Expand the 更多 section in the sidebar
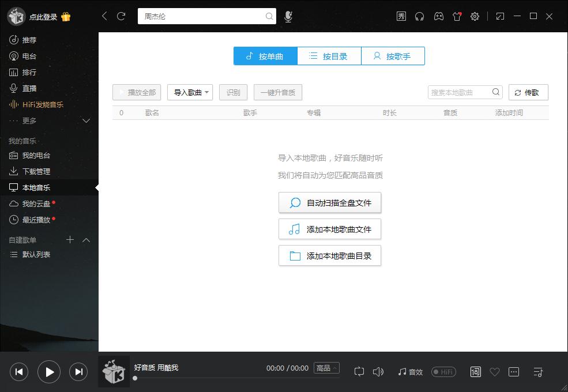This screenshot has width=568, height=392. point(86,120)
